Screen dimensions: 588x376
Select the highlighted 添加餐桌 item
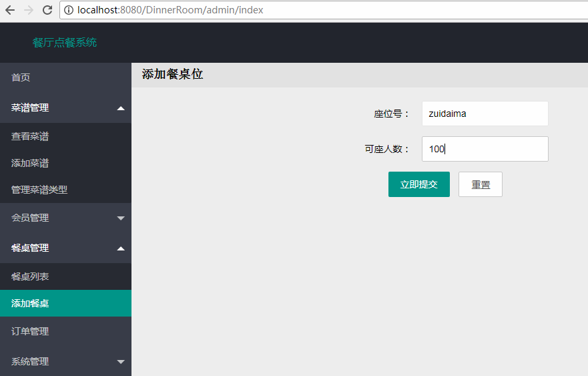pos(30,303)
